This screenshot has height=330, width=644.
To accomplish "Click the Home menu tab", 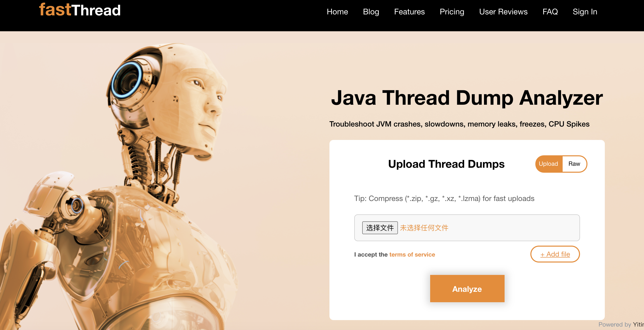I will click(x=337, y=12).
